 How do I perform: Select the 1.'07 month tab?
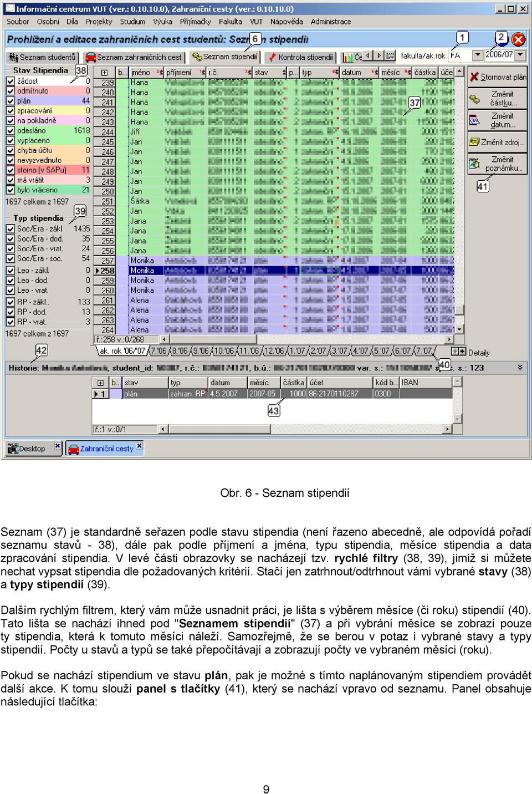coord(298,351)
